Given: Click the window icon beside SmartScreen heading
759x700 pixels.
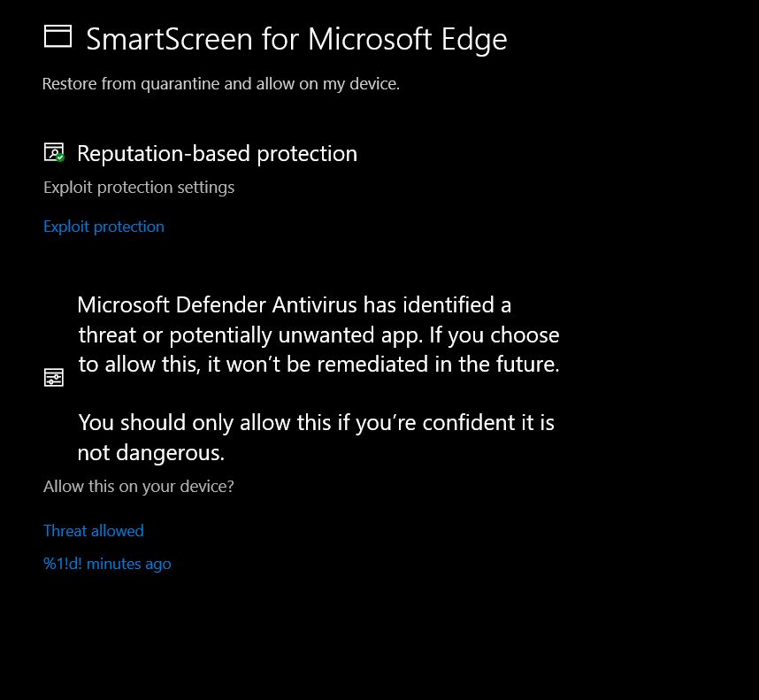Looking at the screenshot, I should (57, 36).
